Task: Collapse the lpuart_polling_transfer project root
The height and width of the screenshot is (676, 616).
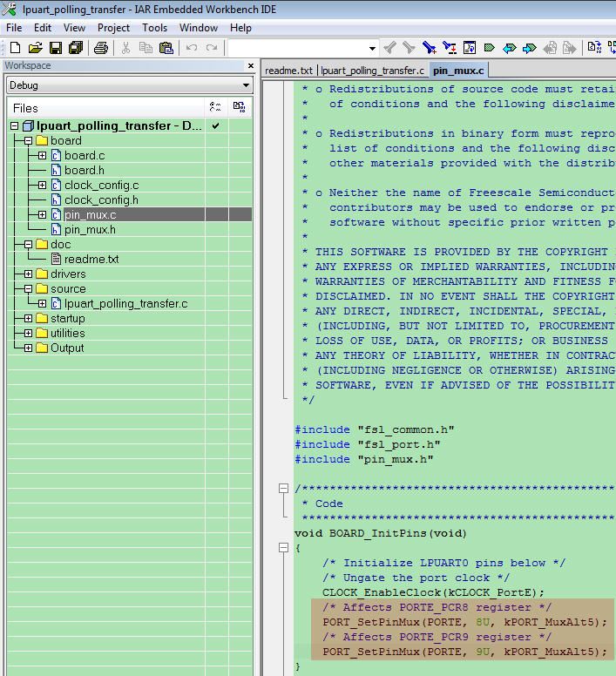Action: [x=14, y=126]
